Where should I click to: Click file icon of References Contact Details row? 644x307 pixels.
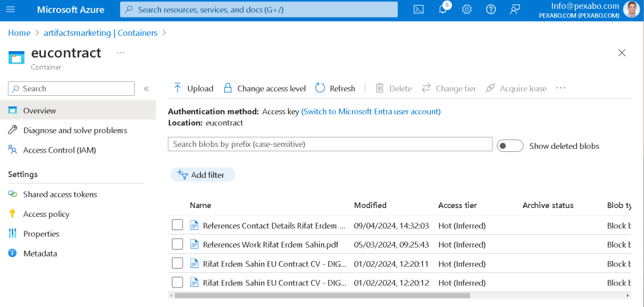195,225
